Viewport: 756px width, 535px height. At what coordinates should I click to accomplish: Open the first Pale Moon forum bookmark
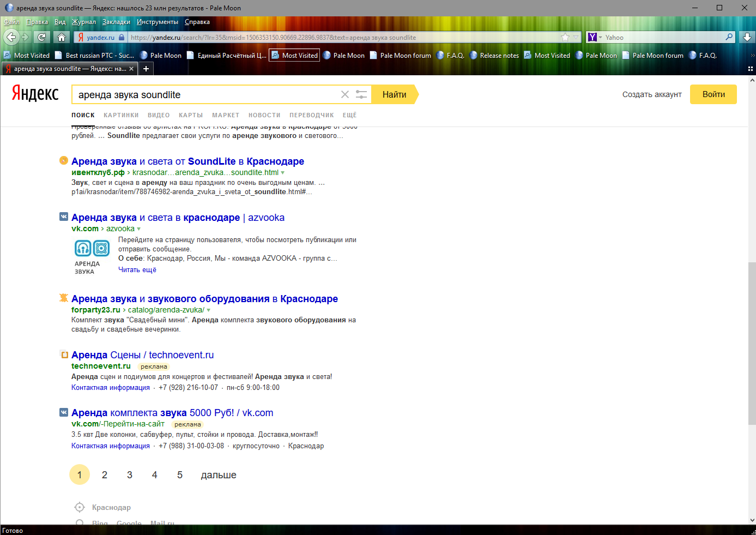[x=400, y=55]
